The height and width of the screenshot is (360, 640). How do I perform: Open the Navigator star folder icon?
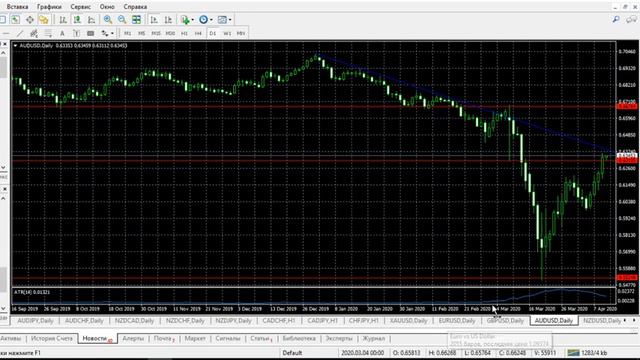tap(44, 20)
